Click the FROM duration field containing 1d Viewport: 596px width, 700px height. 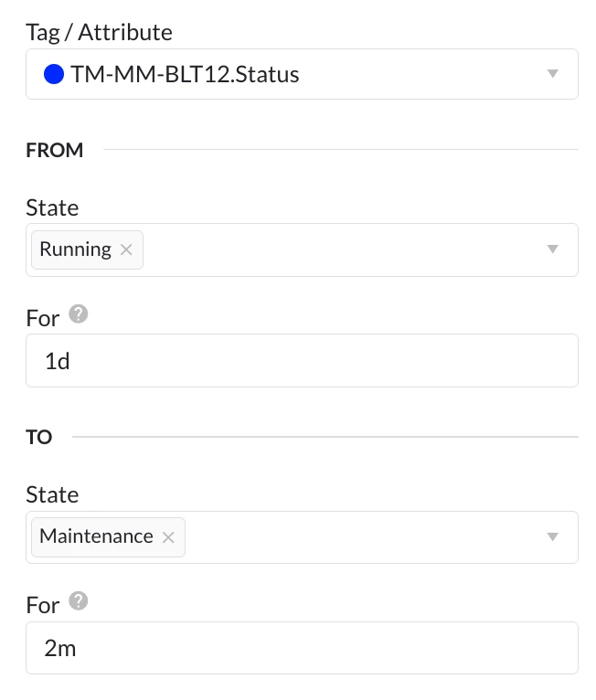coord(302,360)
